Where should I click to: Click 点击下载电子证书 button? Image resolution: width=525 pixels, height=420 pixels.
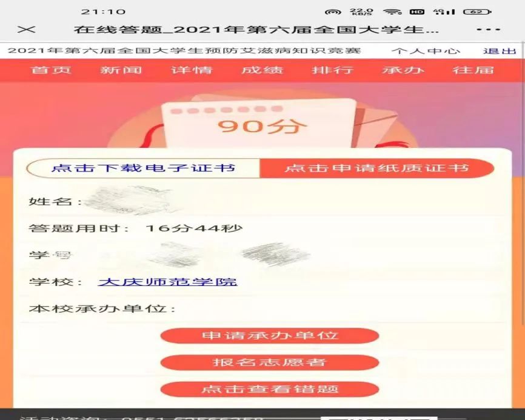tap(143, 168)
